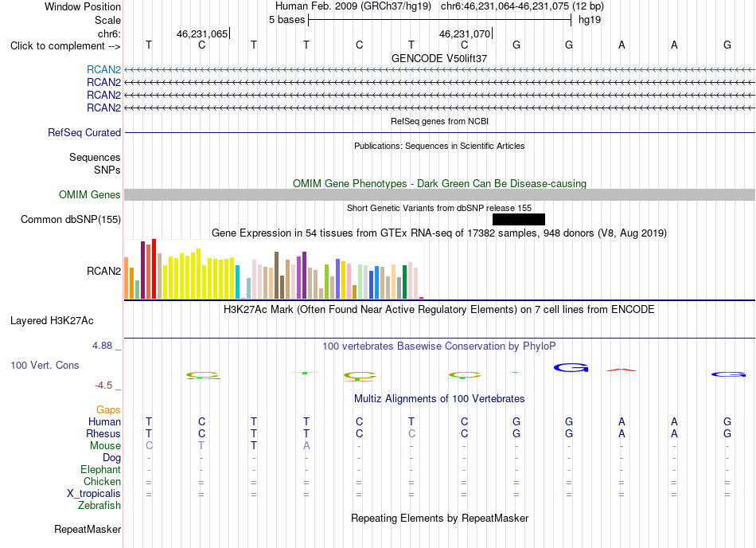
Task: Select the Chicken species label
Action: pos(102,481)
